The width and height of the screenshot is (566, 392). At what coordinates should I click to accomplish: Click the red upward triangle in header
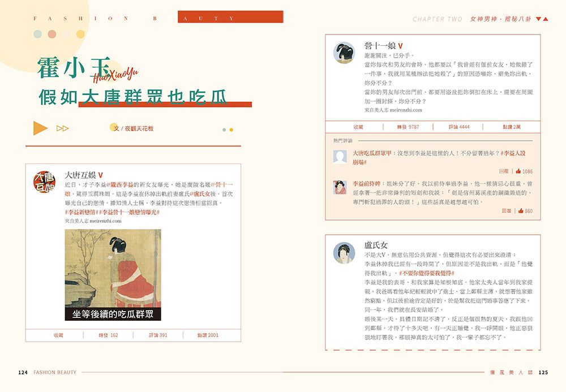pos(546,19)
